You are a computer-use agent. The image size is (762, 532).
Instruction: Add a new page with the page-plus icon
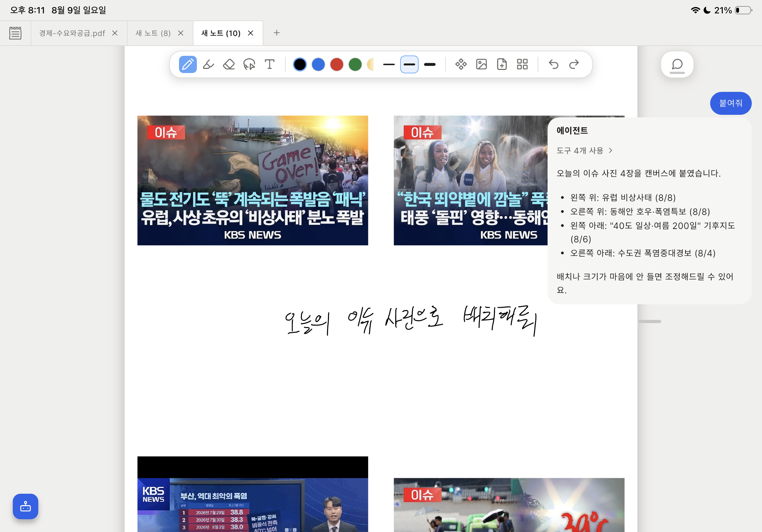pos(502,64)
